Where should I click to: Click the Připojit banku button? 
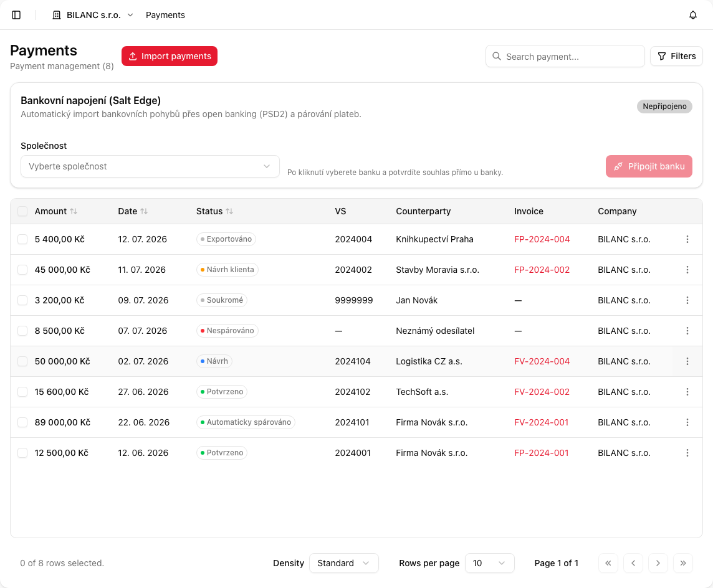(x=649, y=166)
